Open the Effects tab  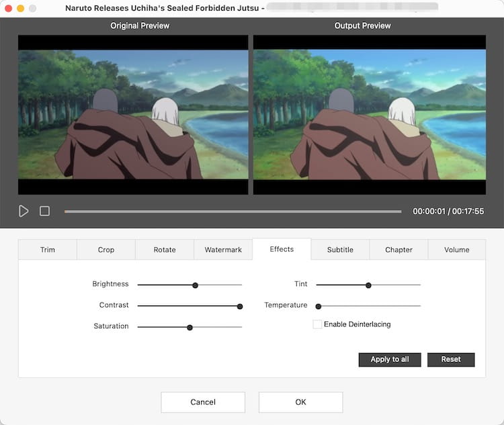pyautogui.click(x=282, y=249)
